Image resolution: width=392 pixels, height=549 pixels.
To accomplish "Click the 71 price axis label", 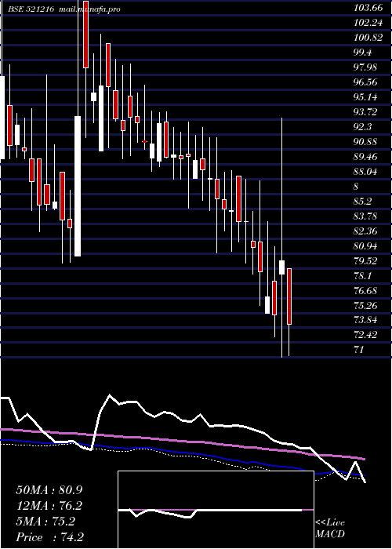I will (359, 350).
